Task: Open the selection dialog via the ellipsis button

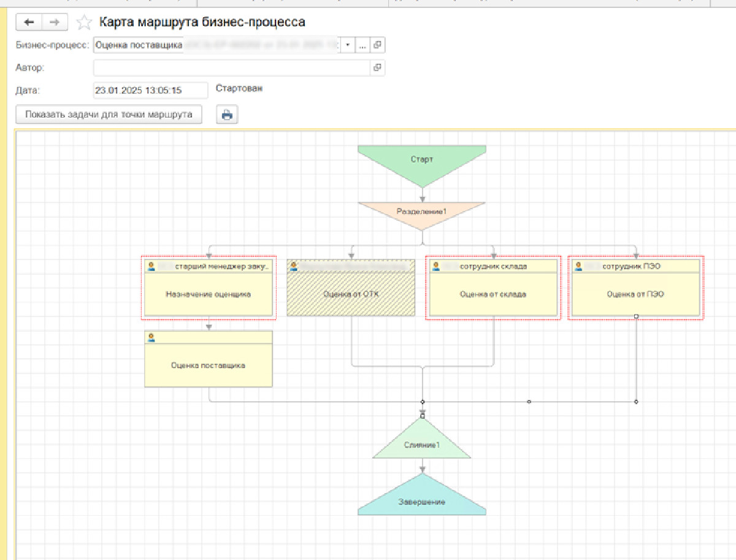Action: click(x=362, y=45)
